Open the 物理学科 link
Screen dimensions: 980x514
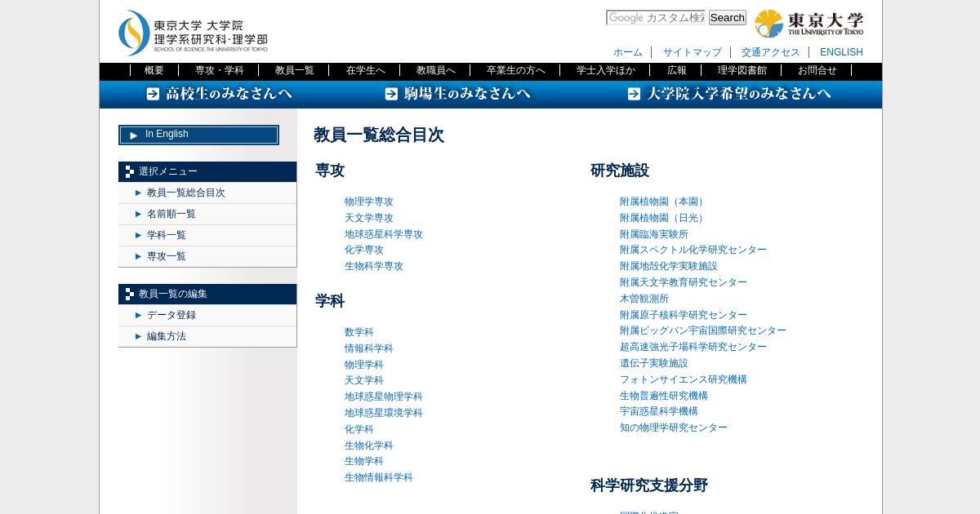pos(364,365)
